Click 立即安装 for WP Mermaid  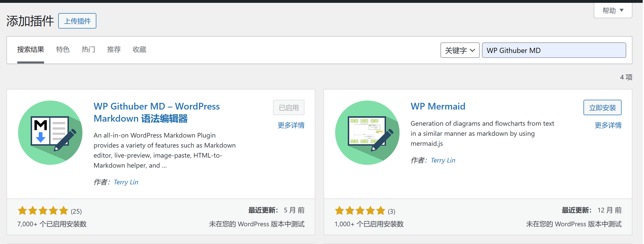pos(602,107)
